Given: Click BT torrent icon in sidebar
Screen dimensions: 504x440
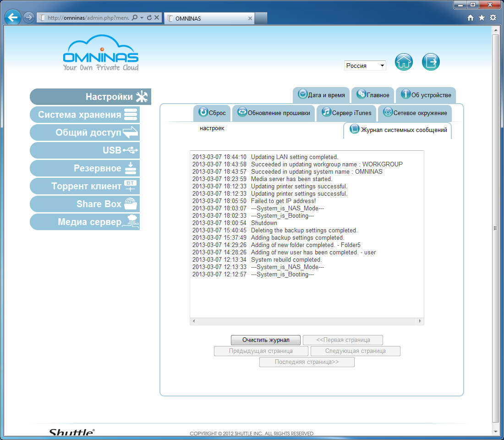Looking at the screenshot, I should click(130, 186).
